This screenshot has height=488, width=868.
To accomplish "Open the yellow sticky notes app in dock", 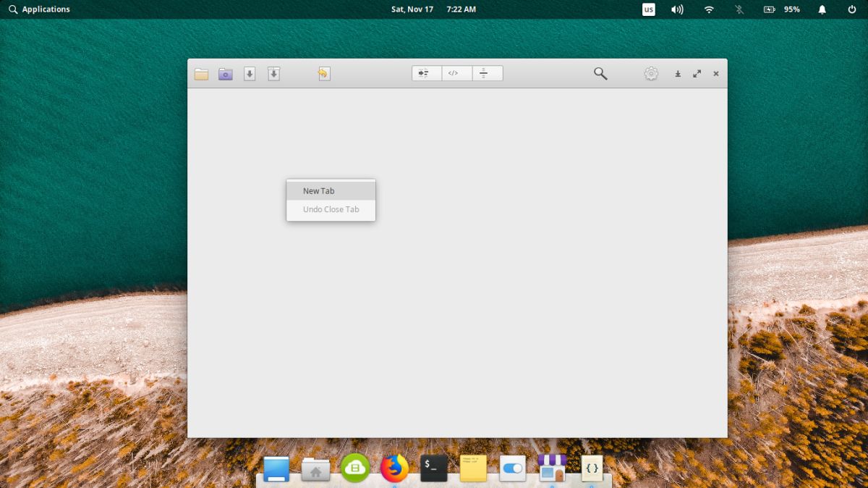I will (473, 468).
